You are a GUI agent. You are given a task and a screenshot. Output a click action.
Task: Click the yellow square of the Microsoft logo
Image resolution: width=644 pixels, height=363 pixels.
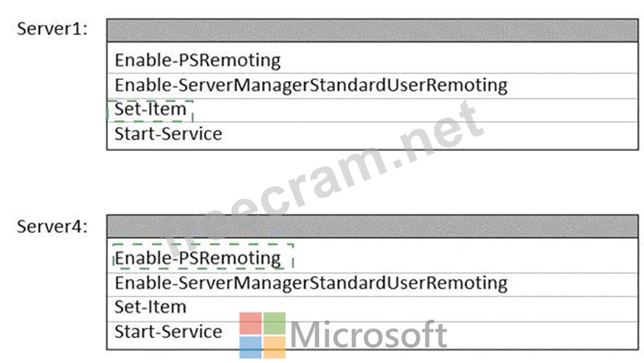coord(274,346)
